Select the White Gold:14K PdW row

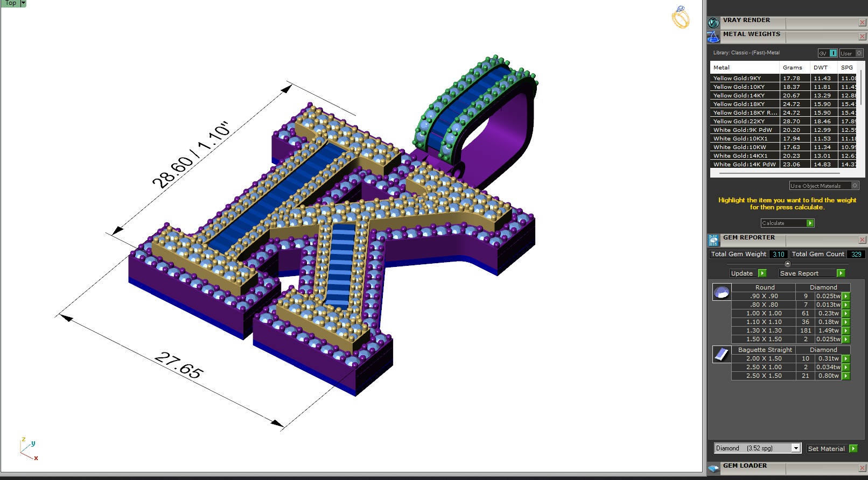785,164
